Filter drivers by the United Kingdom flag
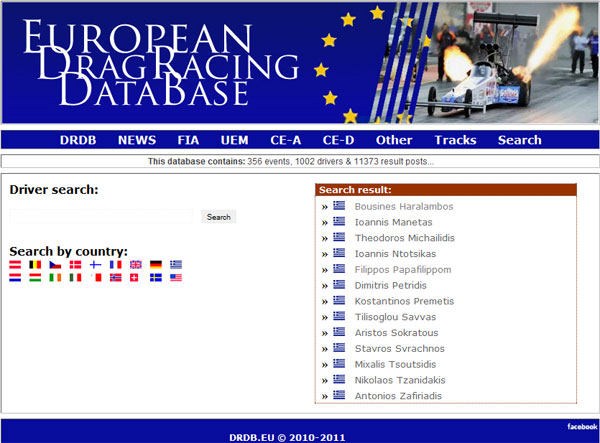This screenshot has width=600, height=443. tap(135, 264)
